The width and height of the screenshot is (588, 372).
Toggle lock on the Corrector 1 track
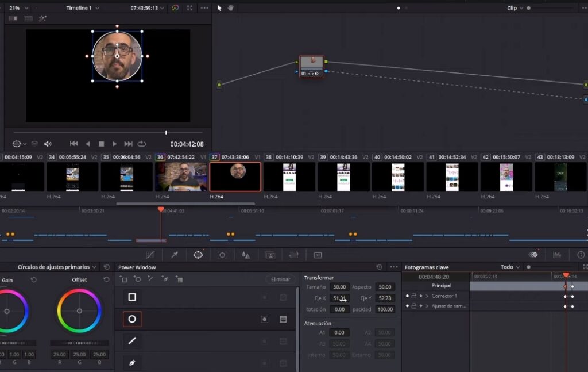click(413, 296)
